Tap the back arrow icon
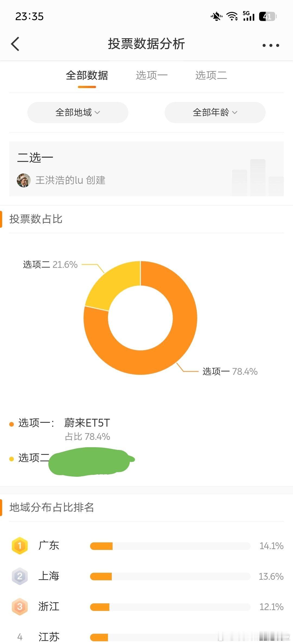Image resolution: width=293 pixels, height=644 pixels. pos(15,44)
